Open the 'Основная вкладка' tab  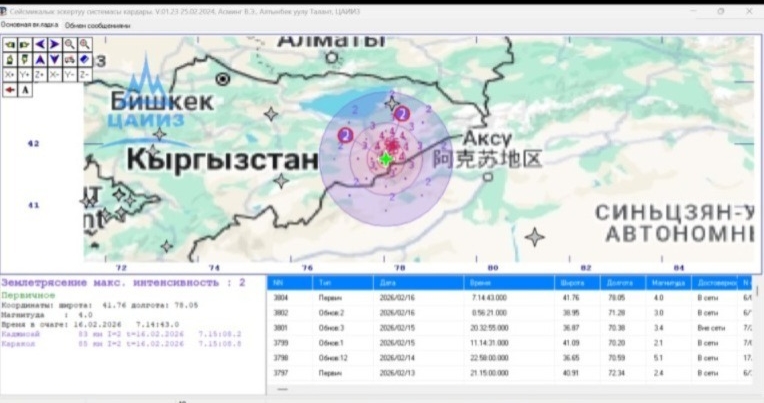tap(29, 23)
